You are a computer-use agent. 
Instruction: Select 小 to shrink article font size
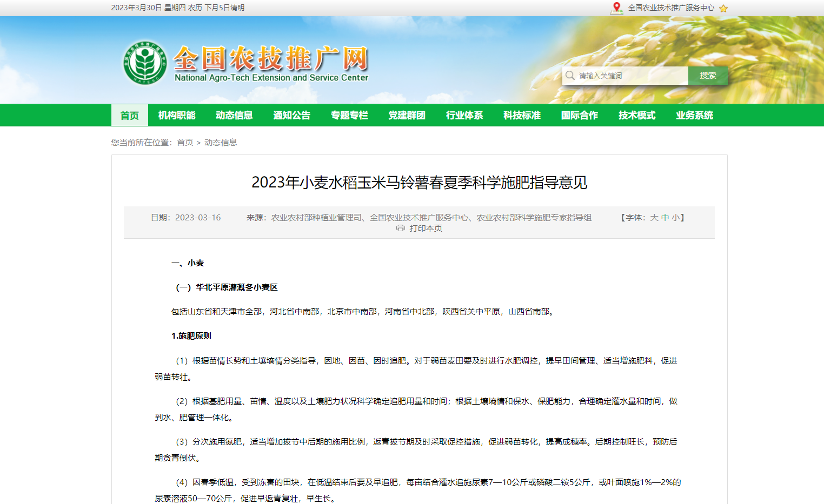pos(675,217)
